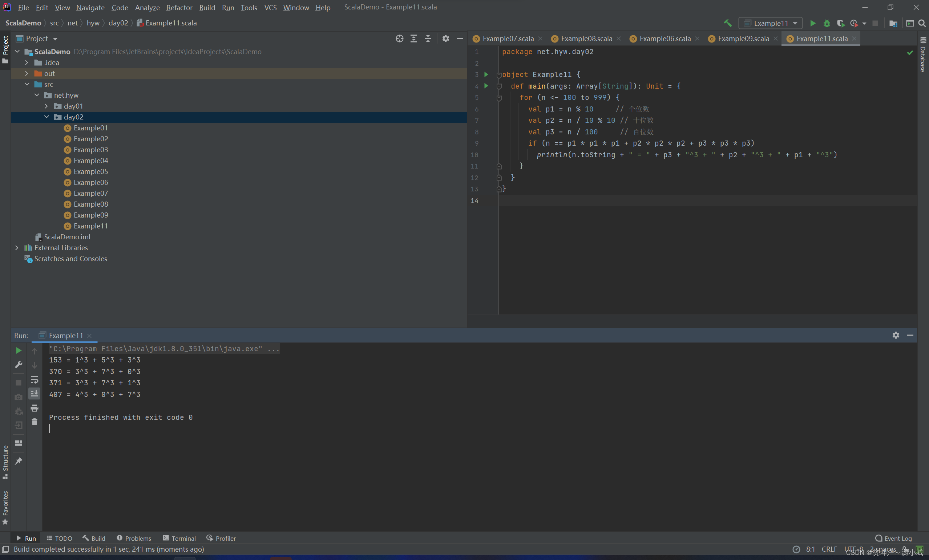Click Rerun green arrow in Run panel
The height and width of the screenshot is (560, 929).
(x=19, y=350)
